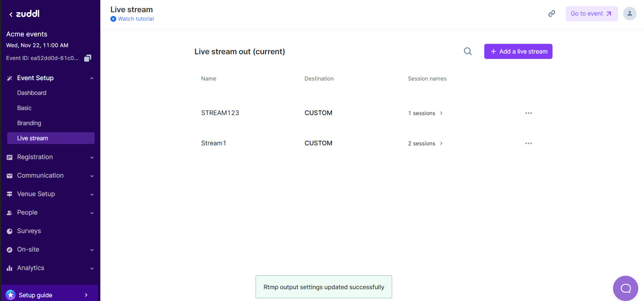Open the Registration menu label
Screen dimensions: 644x301
[35, 157]
